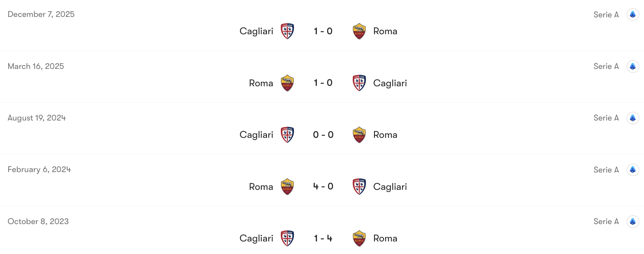Select the Cagliari crest in the December 7 match

[x=287, y=31]
